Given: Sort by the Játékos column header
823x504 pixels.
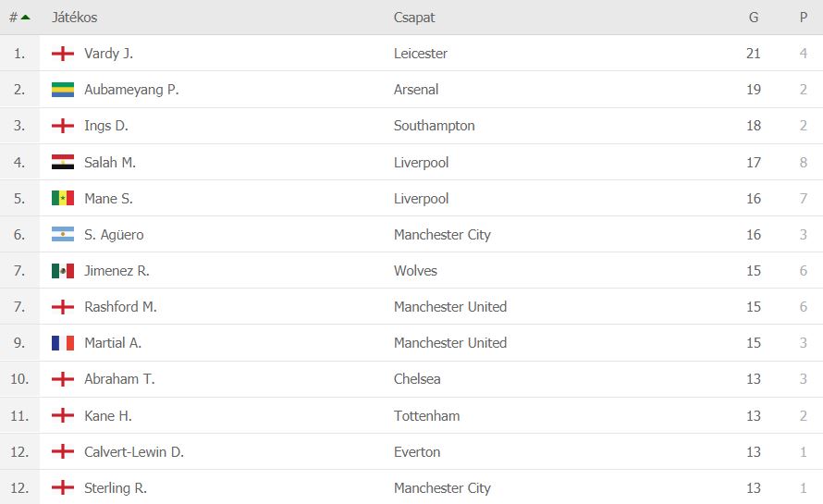Looking at the screenshot, I should [75, 18].
